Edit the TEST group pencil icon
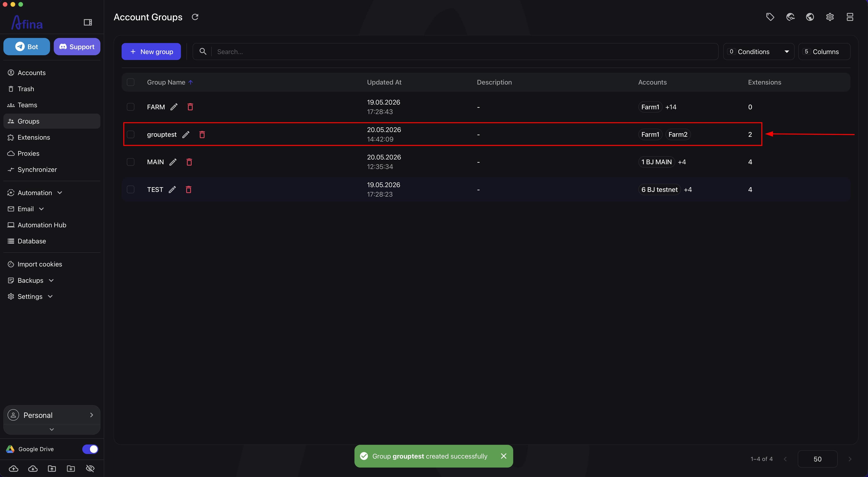 coord(172,190)
